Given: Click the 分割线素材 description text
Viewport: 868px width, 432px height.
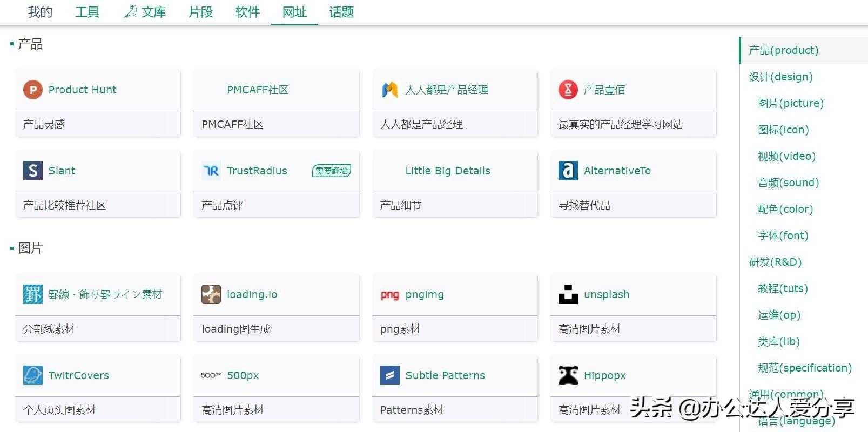Looking at the screenshot, I should pyautogui.click(x=49, y=329).
